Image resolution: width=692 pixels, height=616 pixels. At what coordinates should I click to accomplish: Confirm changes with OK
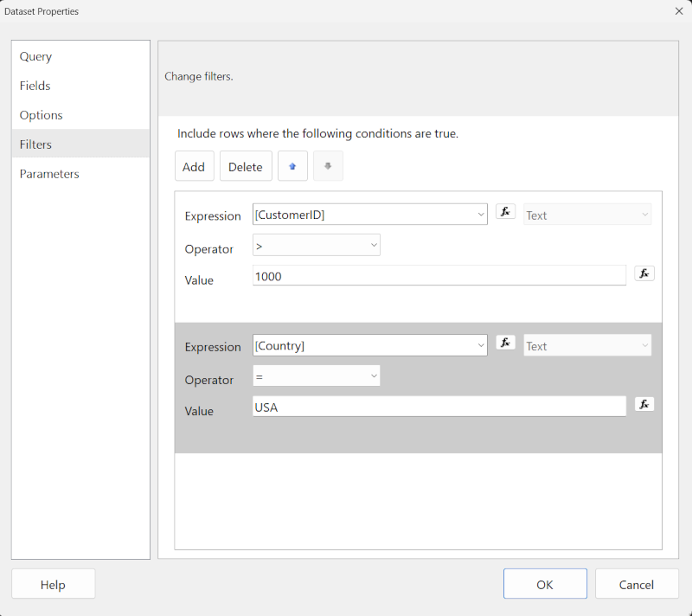(545, 583)
